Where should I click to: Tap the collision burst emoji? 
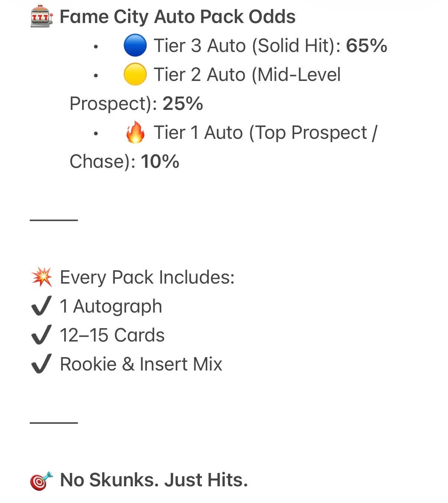(42, 277)
